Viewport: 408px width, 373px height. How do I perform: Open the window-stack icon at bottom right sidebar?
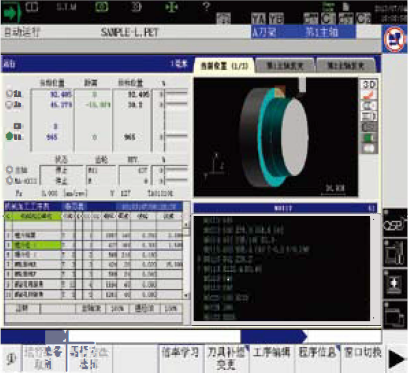395,315
